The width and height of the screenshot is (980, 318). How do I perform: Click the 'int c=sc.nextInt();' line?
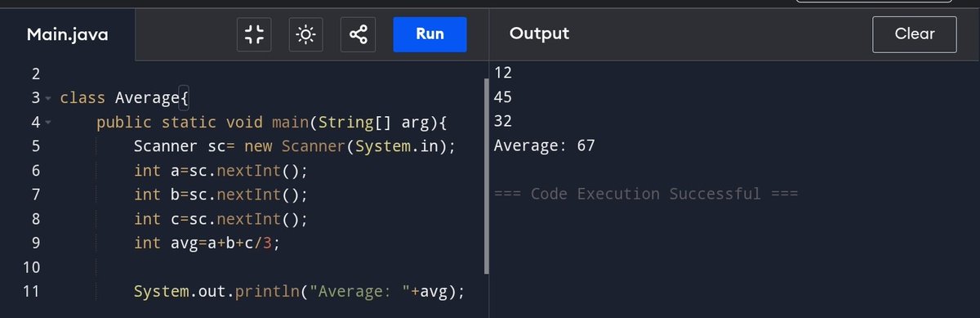220,219
